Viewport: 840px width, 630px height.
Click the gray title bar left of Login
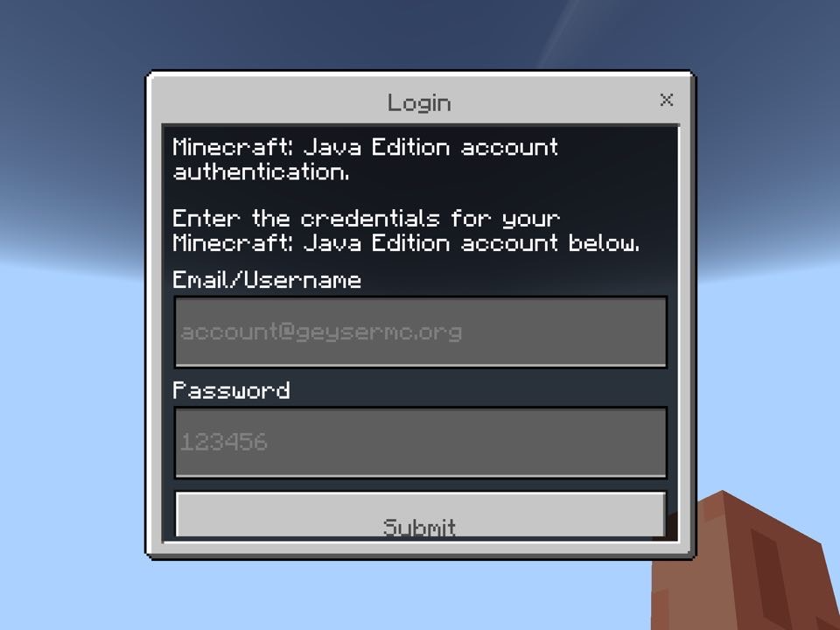click(x=268, y=101)
